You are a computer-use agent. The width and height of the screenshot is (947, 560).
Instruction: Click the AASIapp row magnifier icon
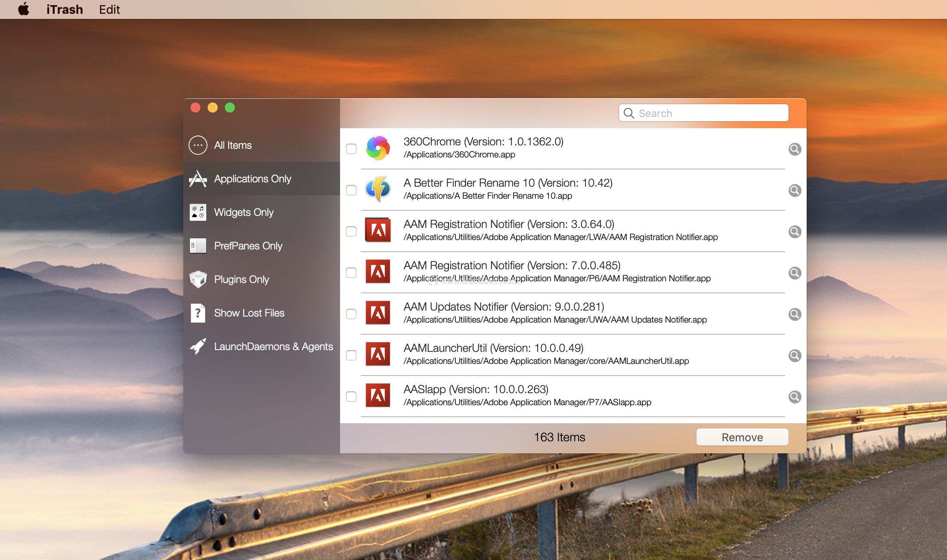(x=795, y=397)
